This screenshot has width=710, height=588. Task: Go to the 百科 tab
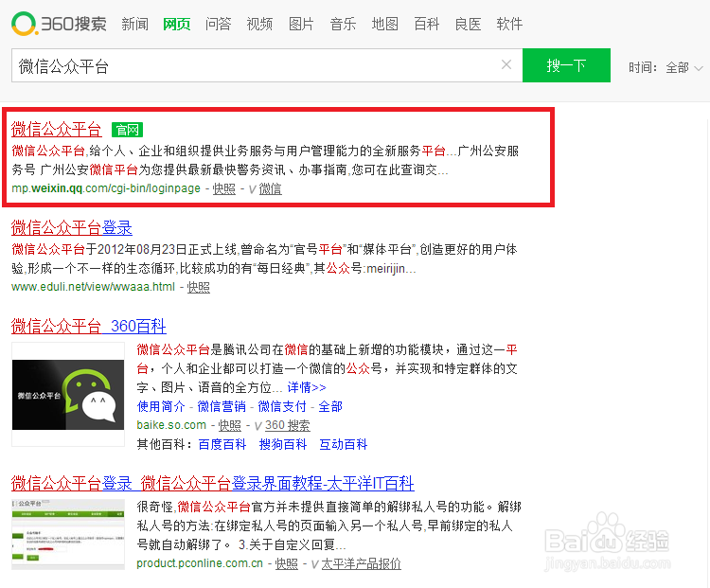coord(427,24)
